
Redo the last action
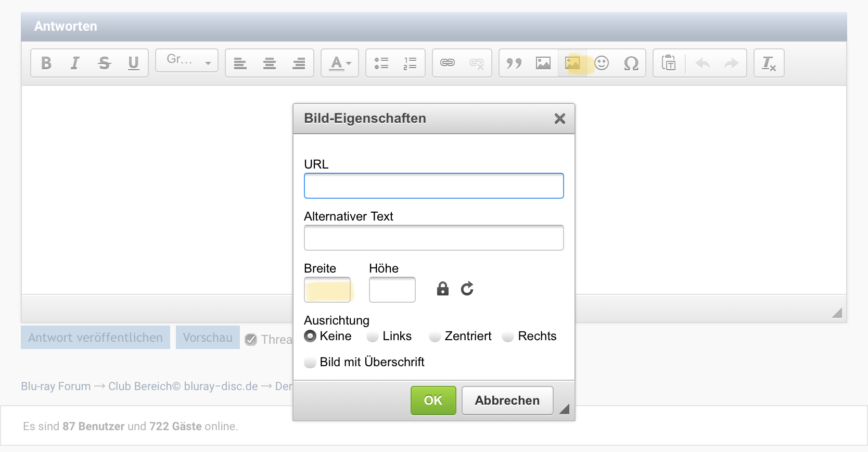pos(732,63)
